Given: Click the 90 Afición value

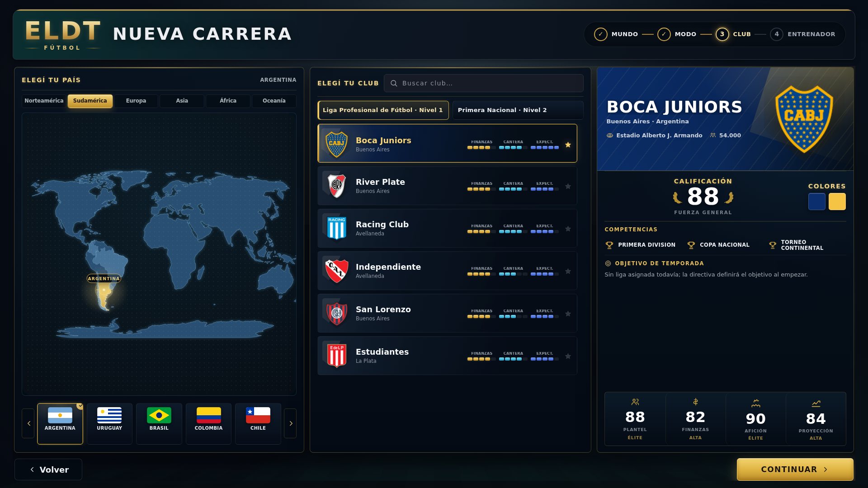Looking at the screenshot, I should tap(756, 419).
